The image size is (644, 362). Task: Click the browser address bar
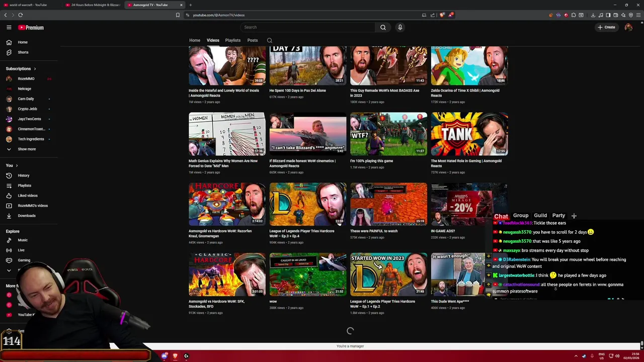click(302, 15)
